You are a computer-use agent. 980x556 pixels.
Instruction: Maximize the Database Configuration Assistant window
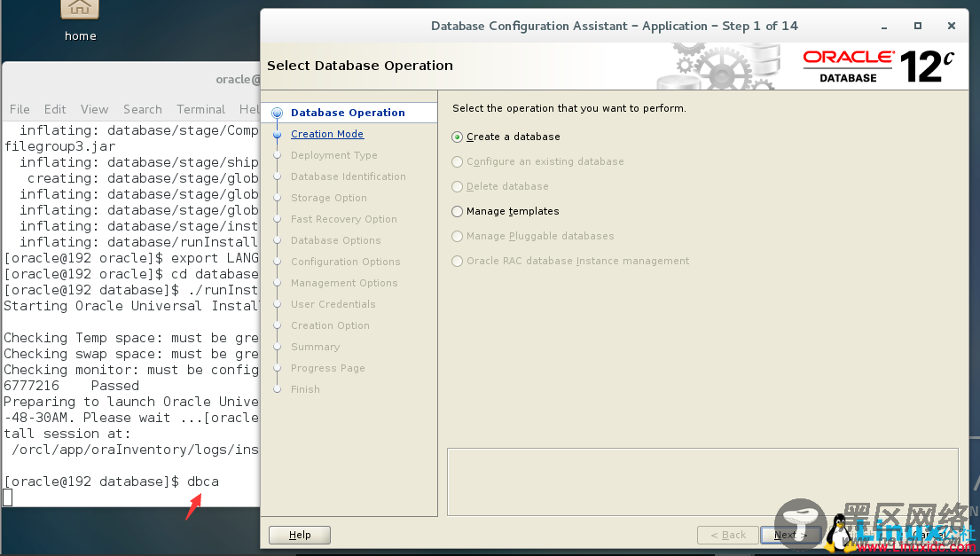pyautogui.click(x=918, y=26)
